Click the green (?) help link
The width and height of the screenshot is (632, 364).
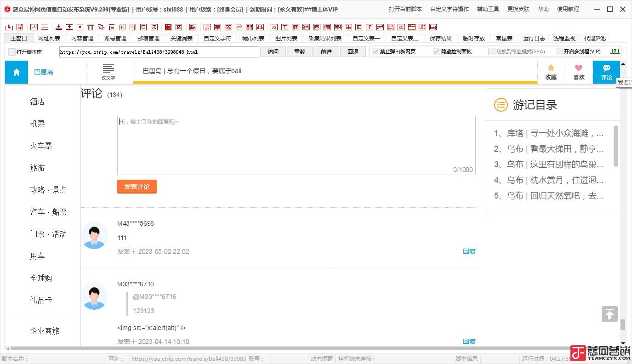[x=615, y=51]
